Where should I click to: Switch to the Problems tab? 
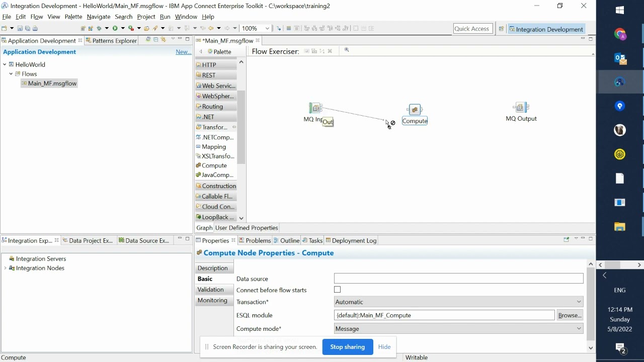[255, 240]
